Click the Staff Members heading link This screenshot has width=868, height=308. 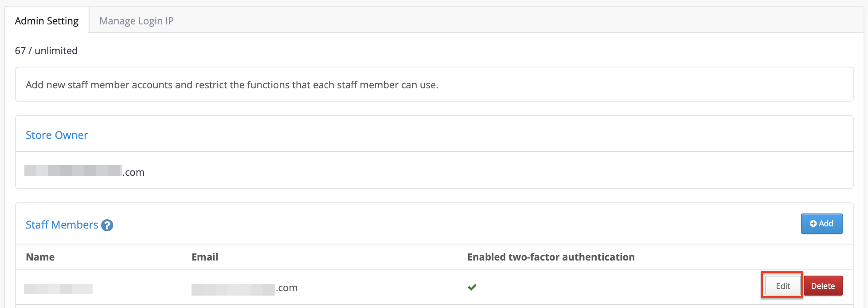[62, 225]
